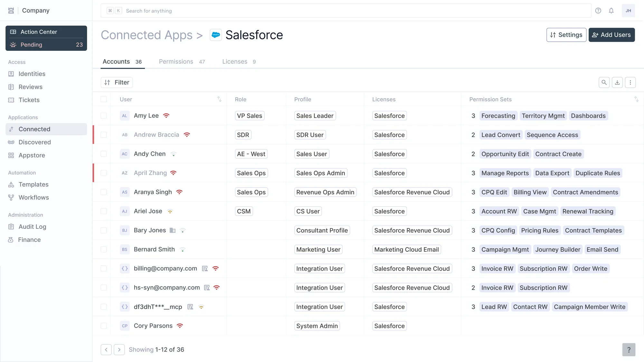The width and height of the screenshot is (644, 362).
Task: Click the Search for anything field
Action: 346,11
